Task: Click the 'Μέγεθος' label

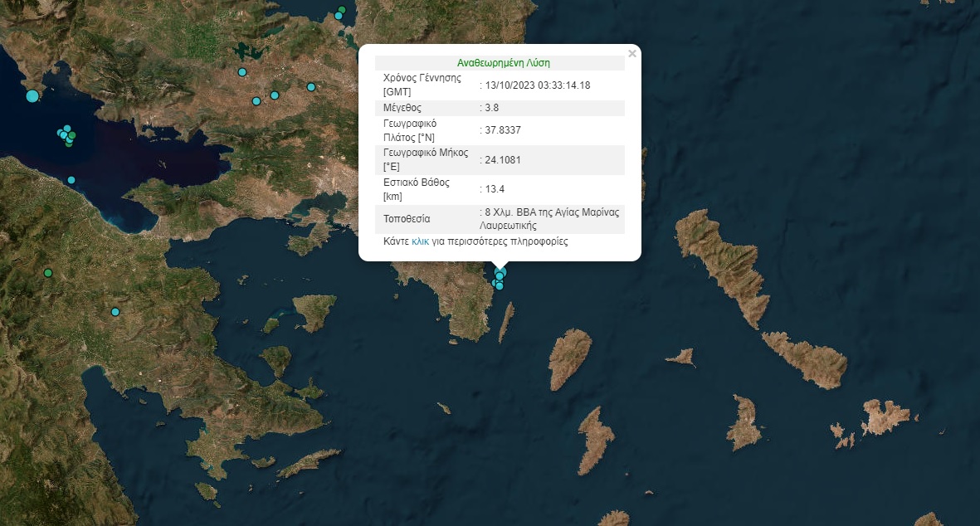Action: pyautogui.click(x=402, y=108)
